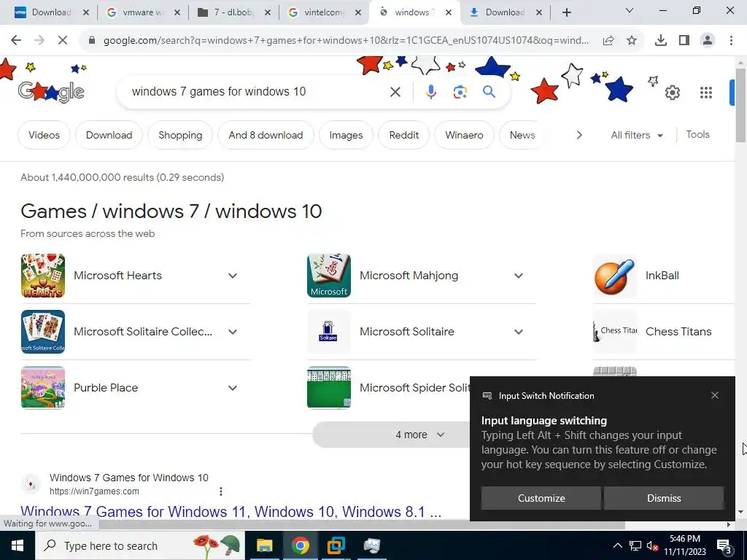Viewport: 747px width, 560px height.
Task: Open search Tools
Action: tap(697, 135)
